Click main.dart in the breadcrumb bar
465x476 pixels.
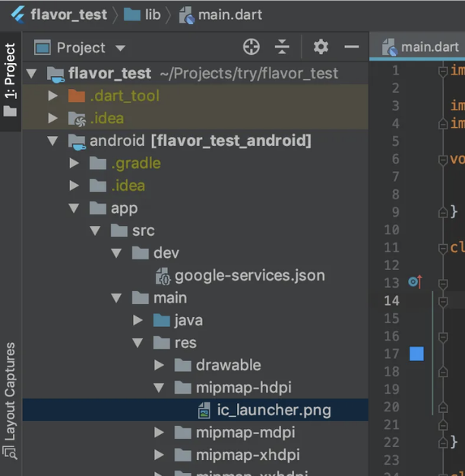point(230,14)
